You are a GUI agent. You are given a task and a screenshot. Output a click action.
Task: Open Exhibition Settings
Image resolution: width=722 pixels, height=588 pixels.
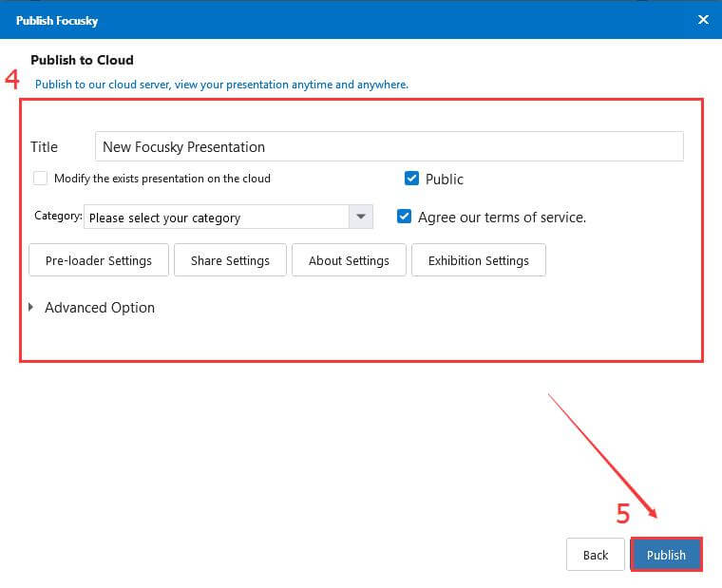(479, 260)
